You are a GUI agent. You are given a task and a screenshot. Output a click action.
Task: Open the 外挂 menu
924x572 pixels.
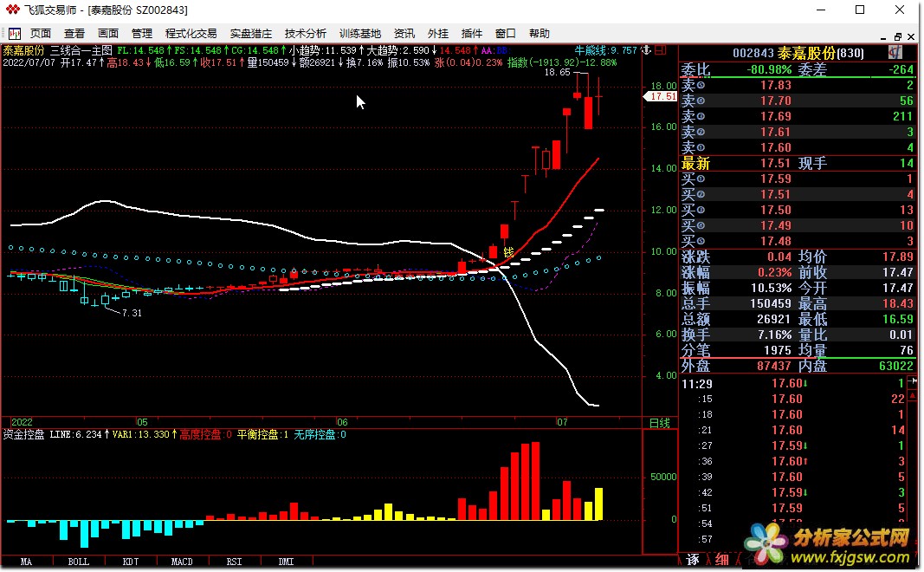438,34
